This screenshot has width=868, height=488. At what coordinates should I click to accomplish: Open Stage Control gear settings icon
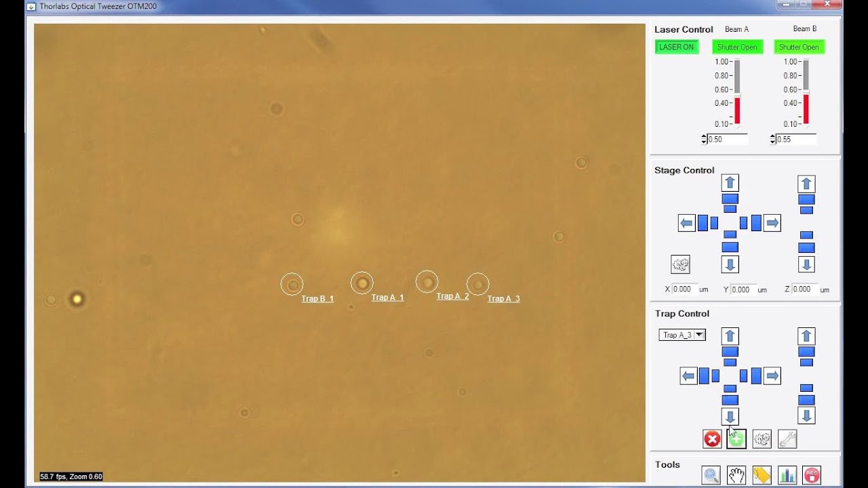click(680, 264)
